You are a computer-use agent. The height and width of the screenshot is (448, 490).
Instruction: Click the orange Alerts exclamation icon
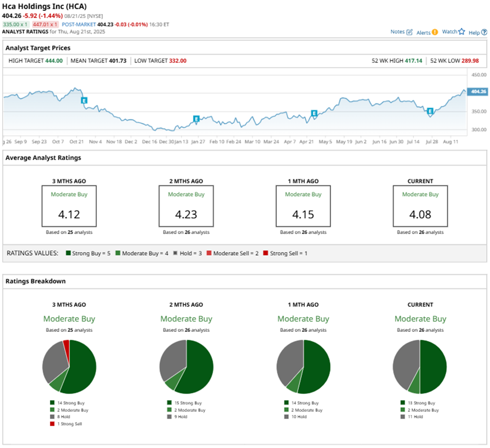click(x=435, y=32)
